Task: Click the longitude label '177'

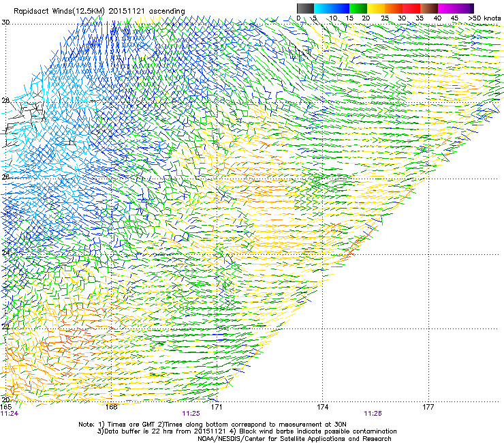Action: point(428,407)
